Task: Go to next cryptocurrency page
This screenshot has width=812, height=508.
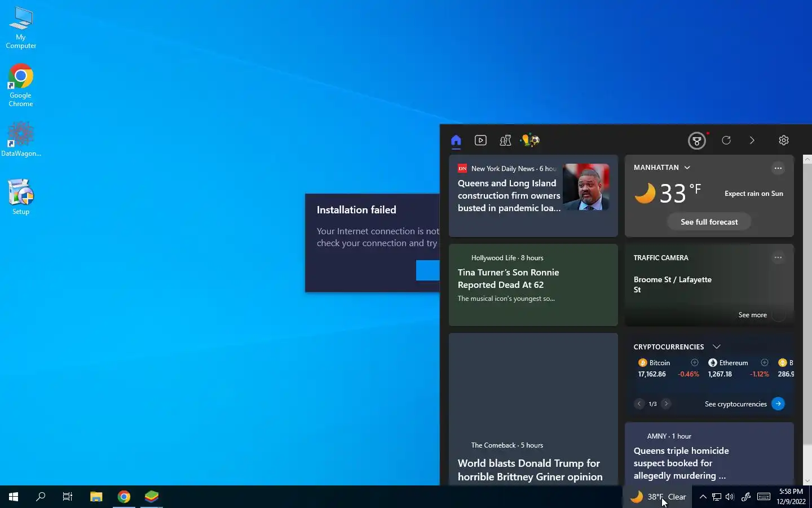Action: pyautogui.click(x=666, y=404)
